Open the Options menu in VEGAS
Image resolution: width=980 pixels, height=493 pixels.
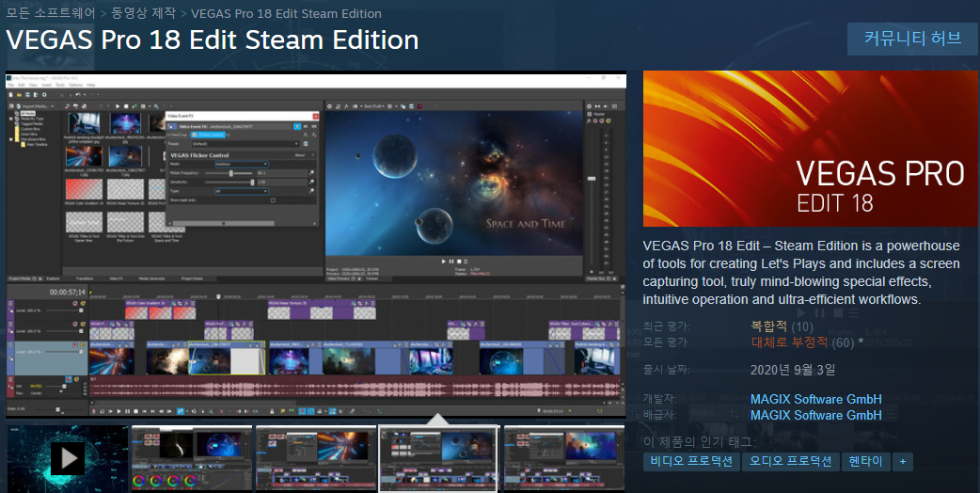point(75,85)
